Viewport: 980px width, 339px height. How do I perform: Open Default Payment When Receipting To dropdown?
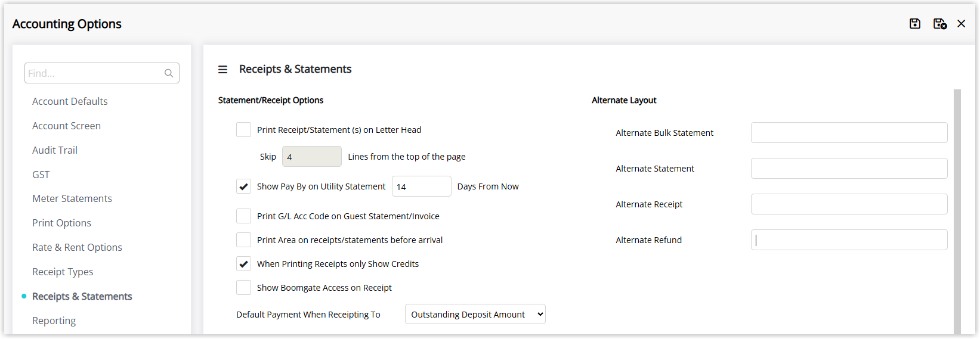click(x=475, y=315)
